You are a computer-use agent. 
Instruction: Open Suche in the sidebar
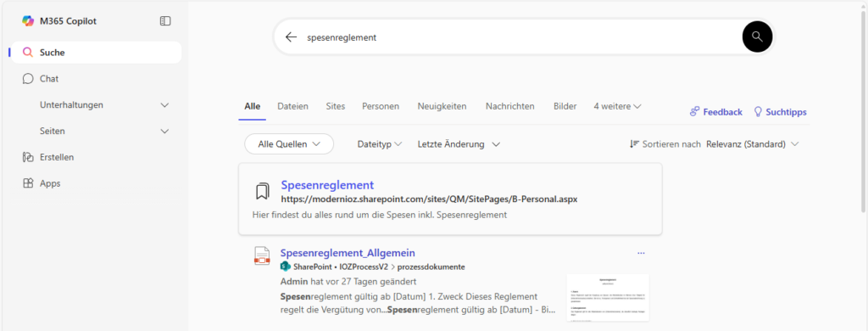click(x=96, y=53)
